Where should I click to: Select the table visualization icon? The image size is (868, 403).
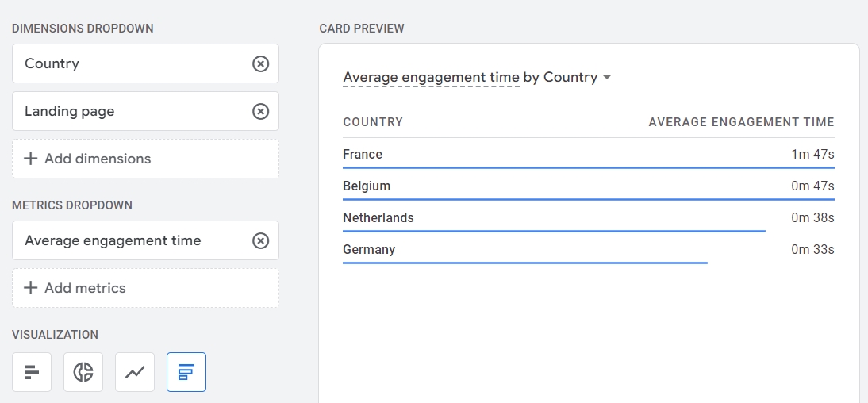[186, 372]
